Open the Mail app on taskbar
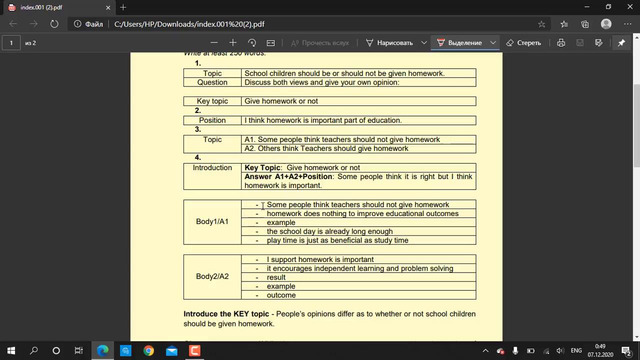The image size is (640, 360). (172, 351)
